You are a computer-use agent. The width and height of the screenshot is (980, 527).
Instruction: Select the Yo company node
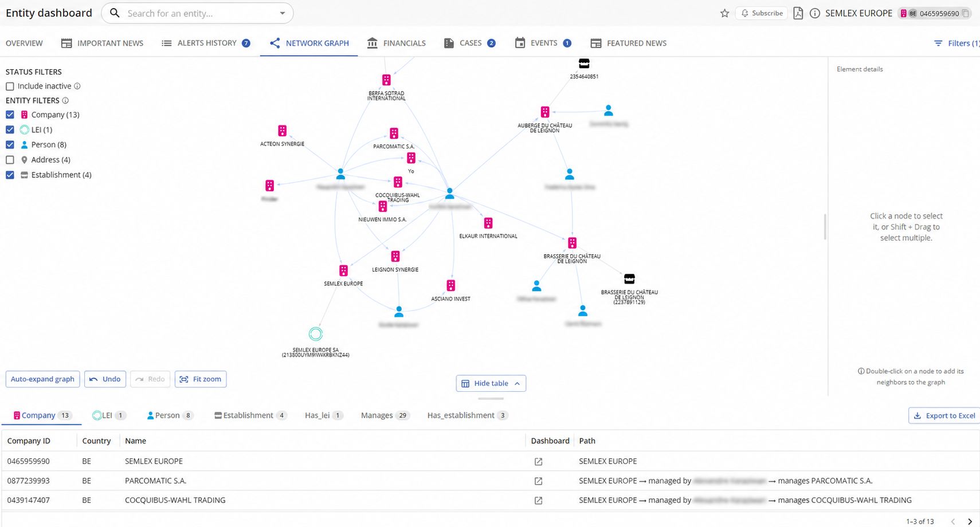(411, 158)
